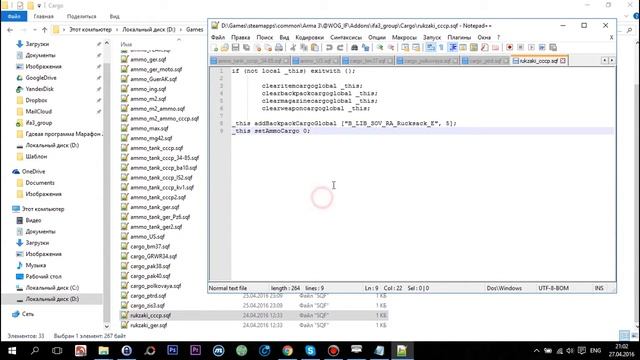Open the Replace dialog icon
Screen dimensions: 640x360
pyautogui.click(x=365, y=48)
